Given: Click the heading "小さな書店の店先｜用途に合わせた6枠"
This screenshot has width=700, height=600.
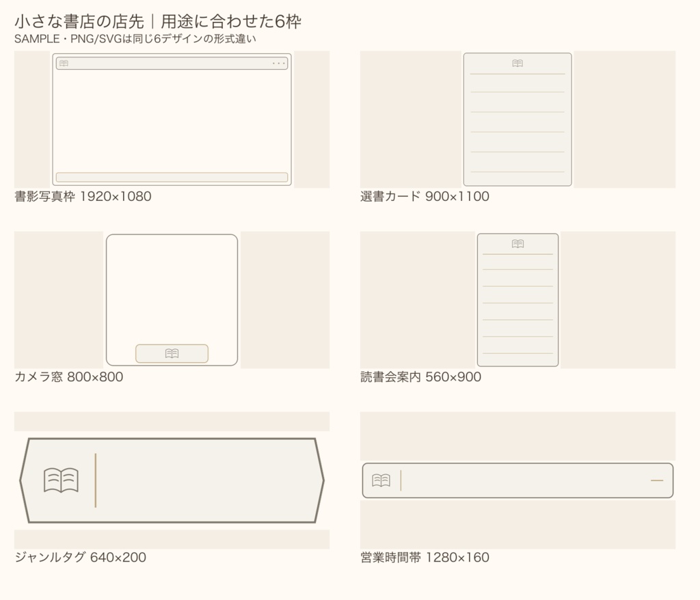Looking at the screenshot, I should (158, 21).
